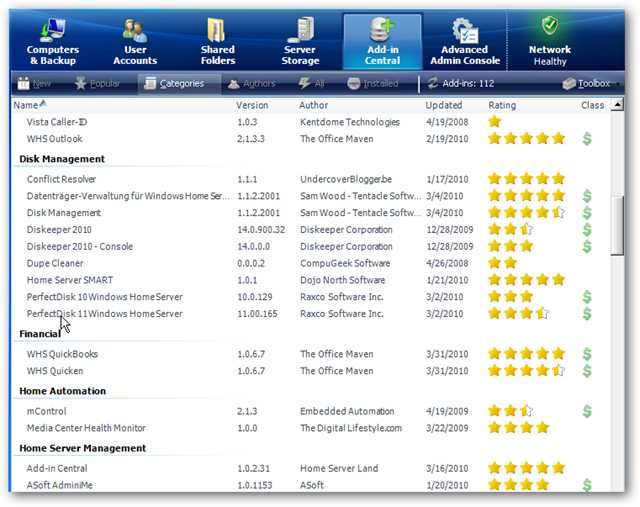Select the WHS Quicken add-in
Viewport: 640px width, 507px height.
(55, 371)
